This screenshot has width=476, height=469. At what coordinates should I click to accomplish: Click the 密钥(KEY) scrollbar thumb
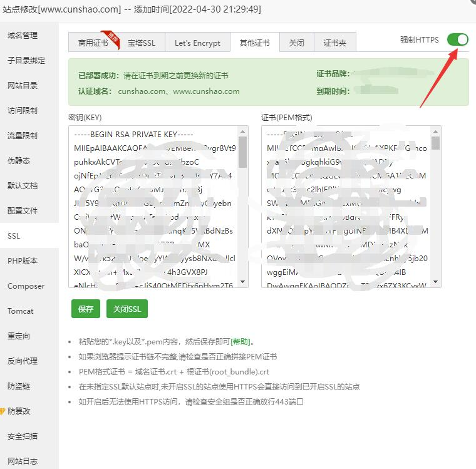pos(243,152)
